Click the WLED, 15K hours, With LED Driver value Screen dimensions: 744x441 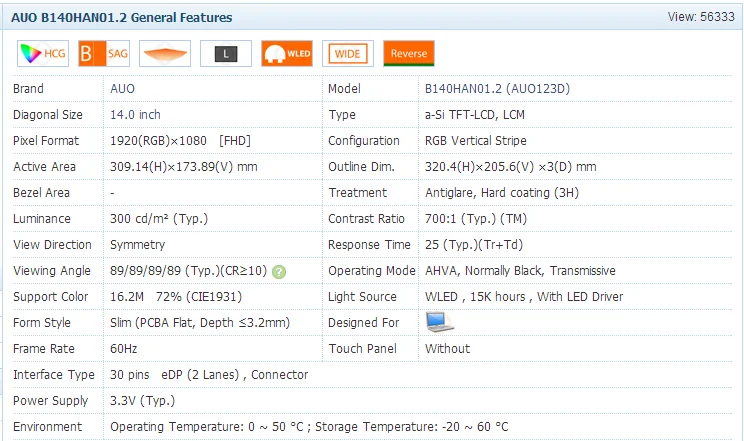524,297
